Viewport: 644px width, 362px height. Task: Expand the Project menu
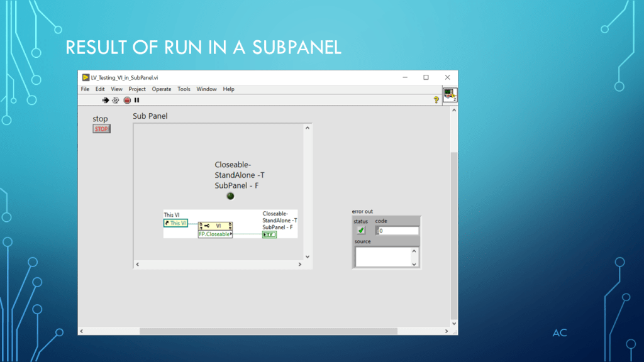pos(137,89)
